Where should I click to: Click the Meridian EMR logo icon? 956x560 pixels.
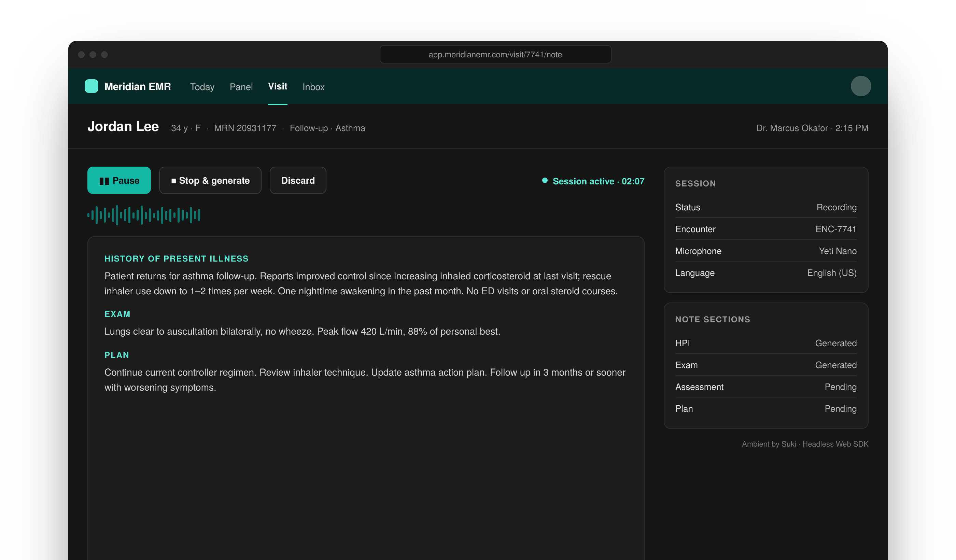tap(92, 86)
